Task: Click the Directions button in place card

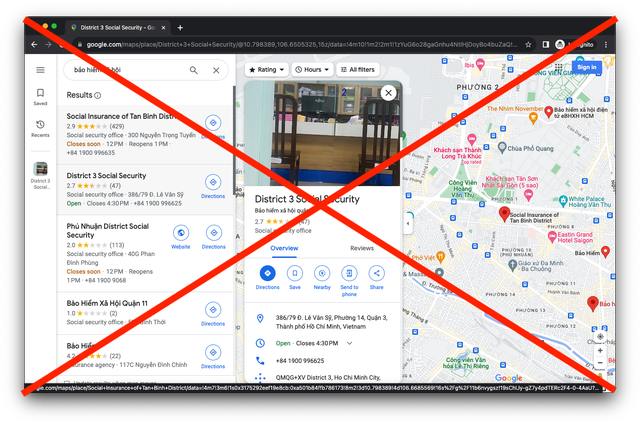Action: pos(267,278)
